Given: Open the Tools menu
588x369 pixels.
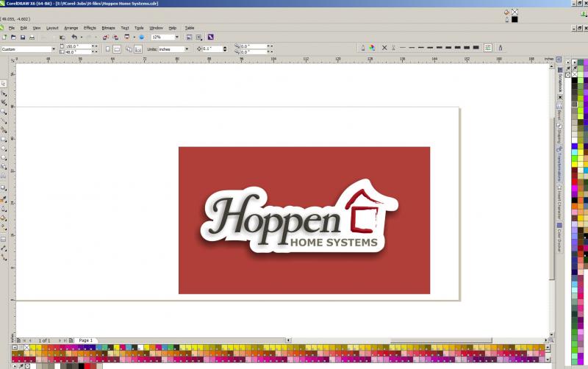Looking at the screenshot, I should 139,28.
